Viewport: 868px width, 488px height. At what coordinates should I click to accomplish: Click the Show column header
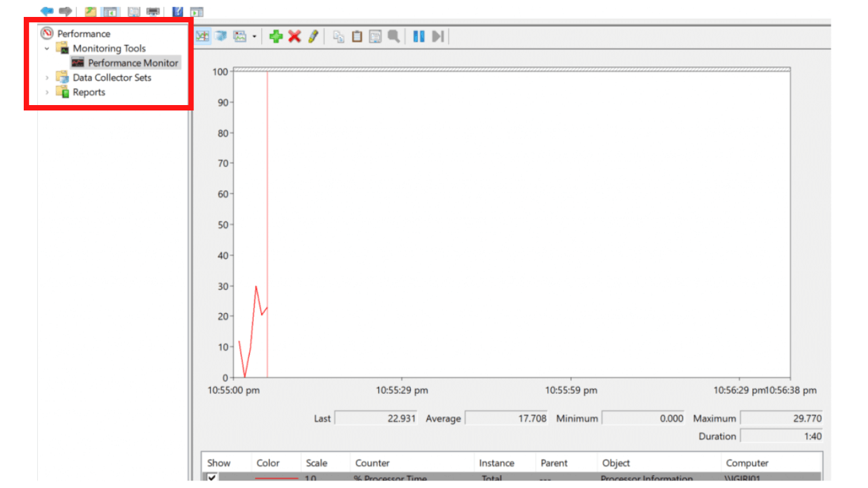(x=226, y=463)
